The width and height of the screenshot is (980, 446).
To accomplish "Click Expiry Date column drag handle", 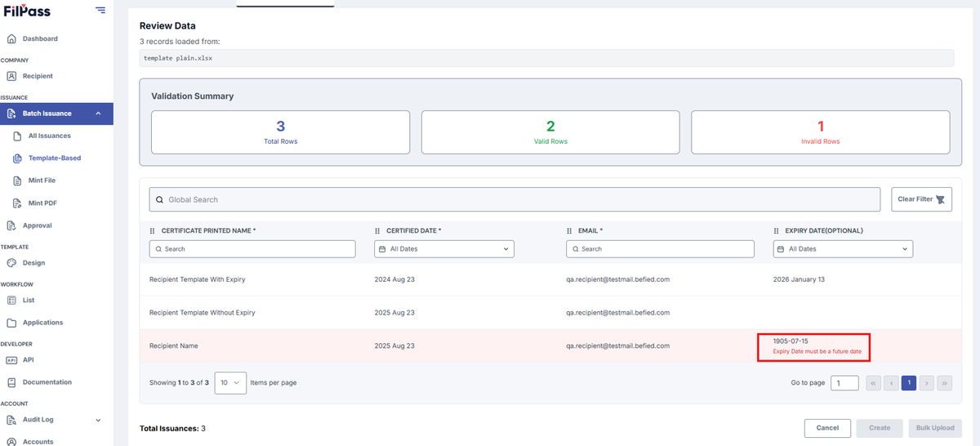I will 777,231.
